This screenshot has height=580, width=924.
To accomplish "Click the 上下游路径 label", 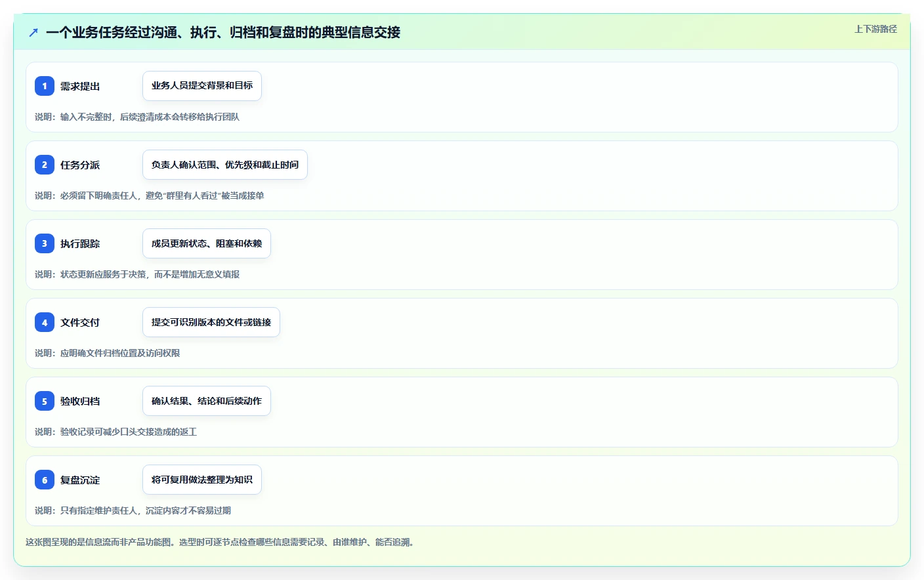I will tap(875, 29).
